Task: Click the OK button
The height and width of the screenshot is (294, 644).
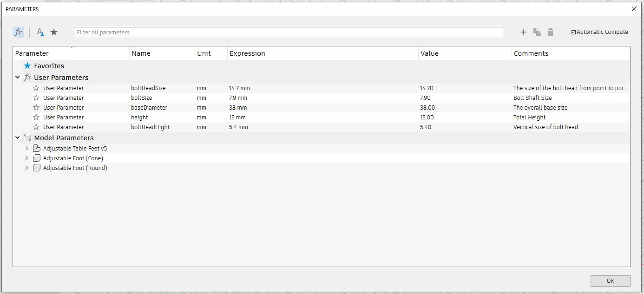Action: (x=611, y=281)
